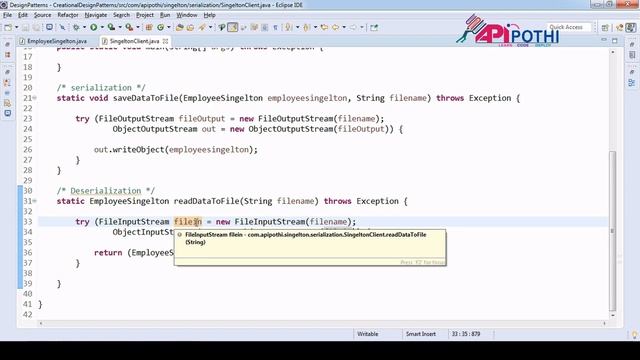
Task: Open the File menu
Action: 7,15
